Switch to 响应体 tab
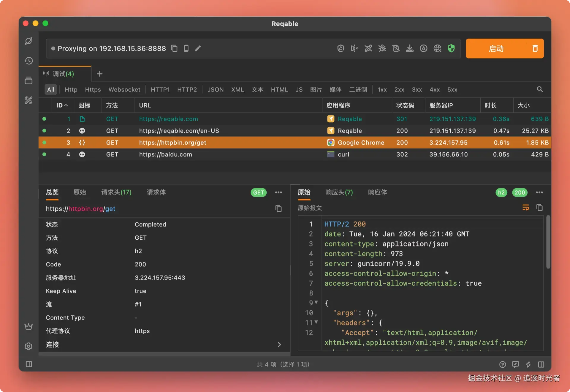The height and width of the screenshot is (392, 570). pos(377,192)
